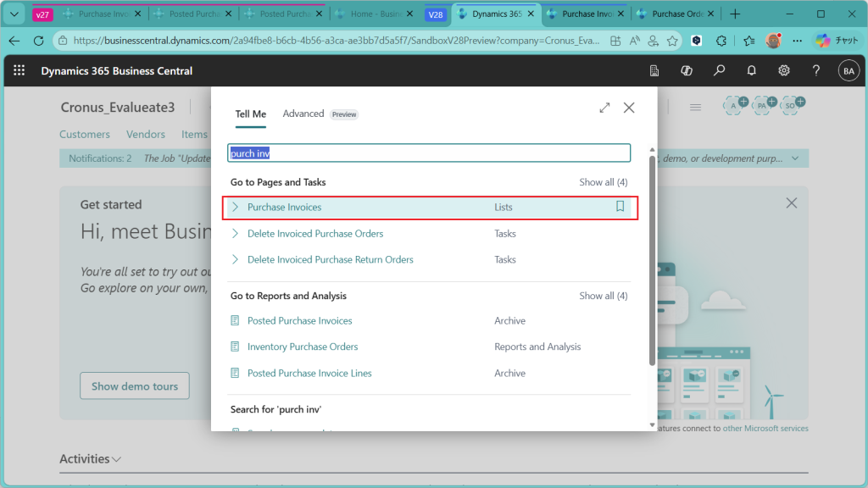Click the BA user account avatar

(848, 71)
